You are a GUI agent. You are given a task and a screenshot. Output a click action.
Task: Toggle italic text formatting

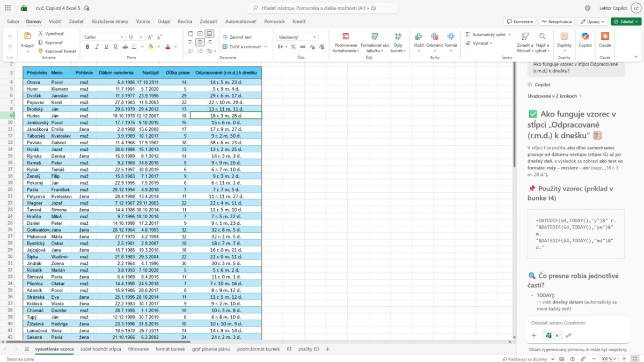click(97, 47)
